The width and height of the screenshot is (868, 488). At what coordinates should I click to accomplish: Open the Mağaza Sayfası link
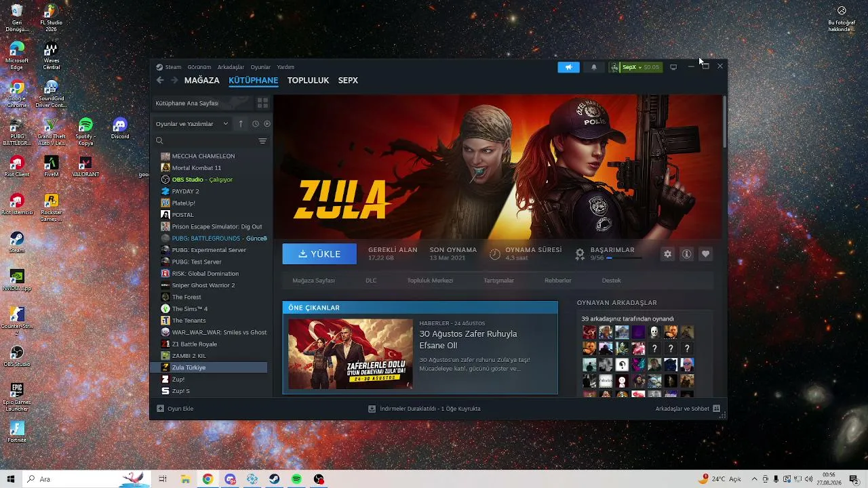313,281
